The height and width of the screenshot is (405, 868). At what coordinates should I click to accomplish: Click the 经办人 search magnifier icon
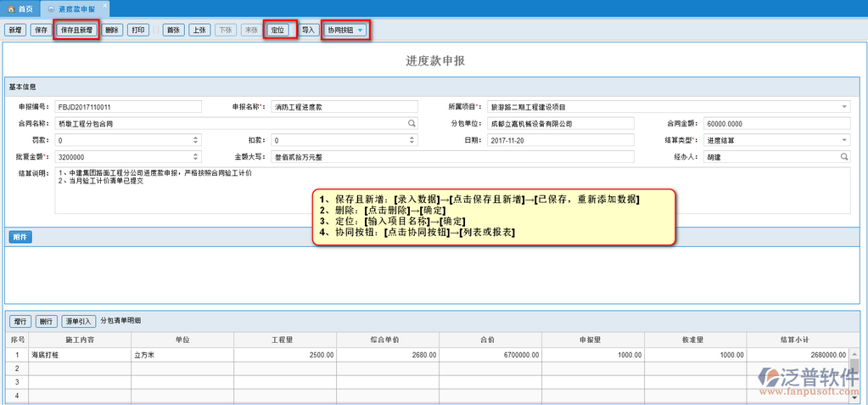click(x=844, y=157)
